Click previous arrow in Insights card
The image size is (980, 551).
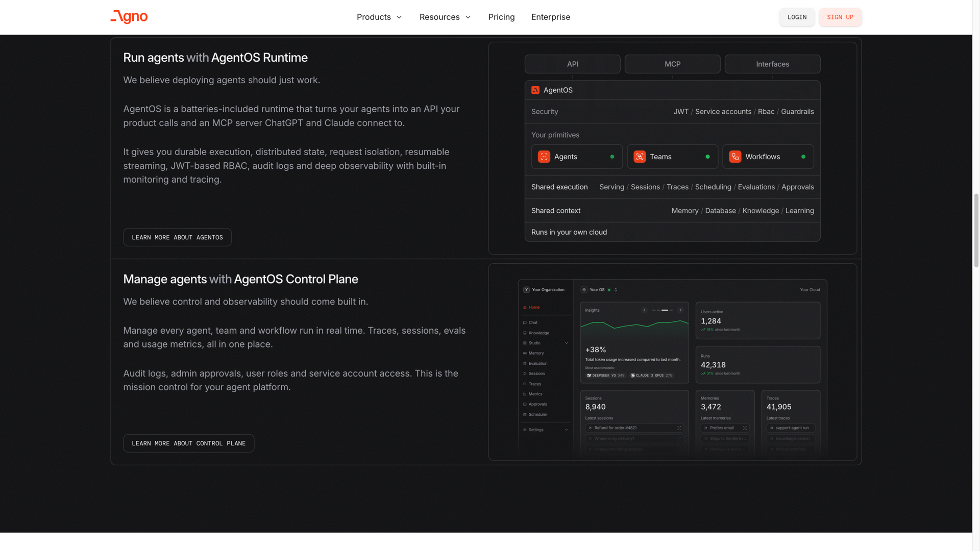pyautogui.click(x=644, y=310)
